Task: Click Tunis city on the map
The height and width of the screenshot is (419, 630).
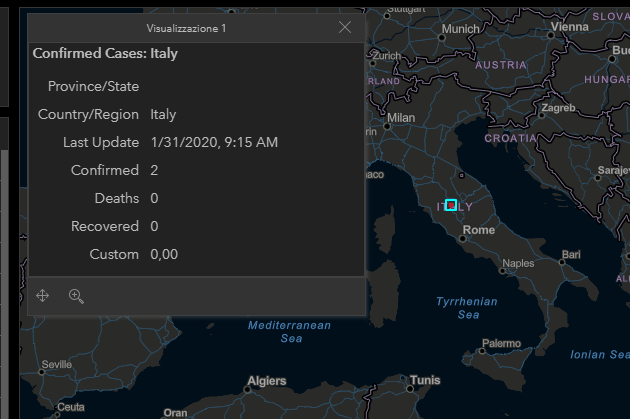Action: [x=424, y=380]
